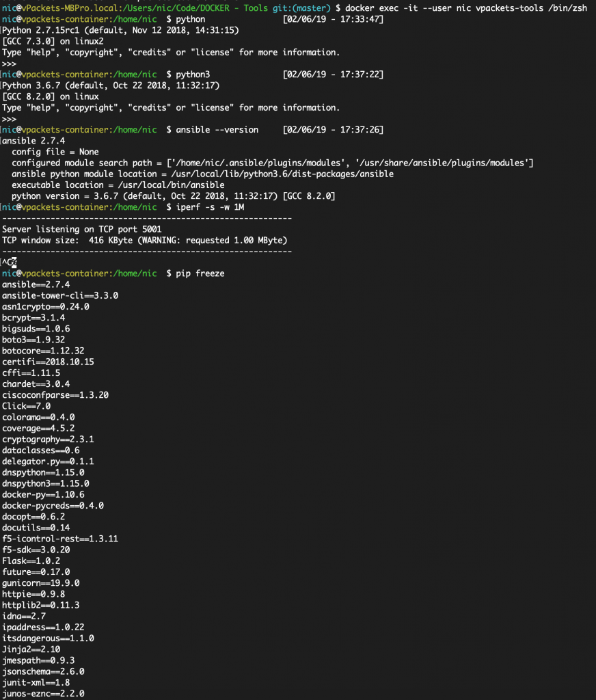Click the 'iperf -s -w 1M' command
Image resolution: width=596 pixels, height=700 pixels.
point(210,207)
